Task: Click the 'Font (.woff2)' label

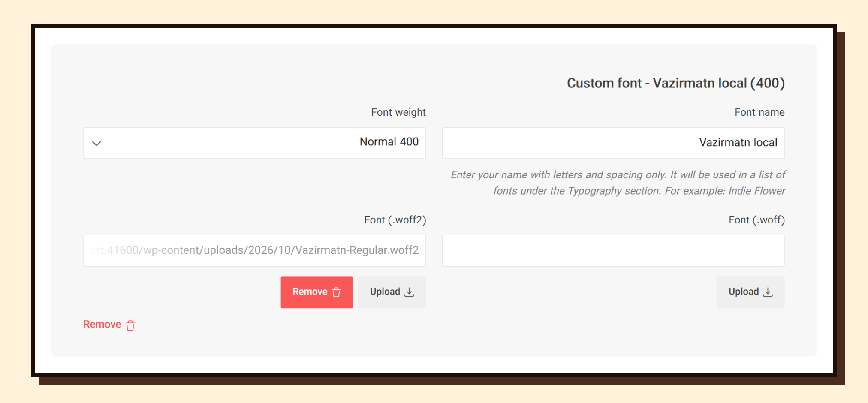Action: tap(395, 220)
